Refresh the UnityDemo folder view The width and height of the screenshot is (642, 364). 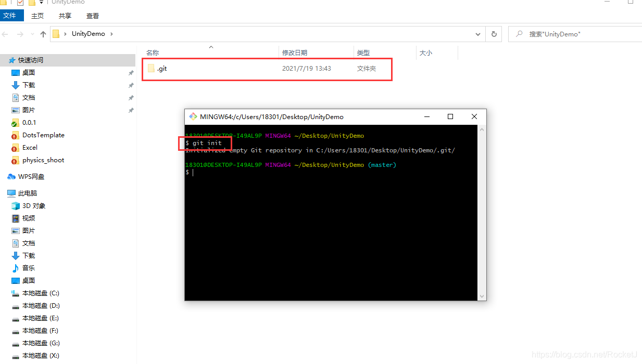click(494, 34)
